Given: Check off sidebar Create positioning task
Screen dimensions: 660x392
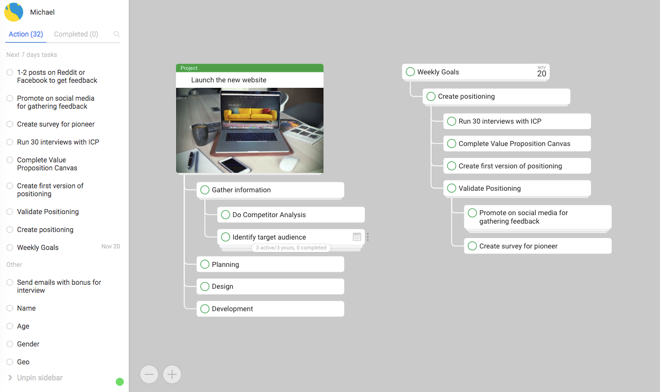Looking at the screenshot, I should click(x=9, y=229).
